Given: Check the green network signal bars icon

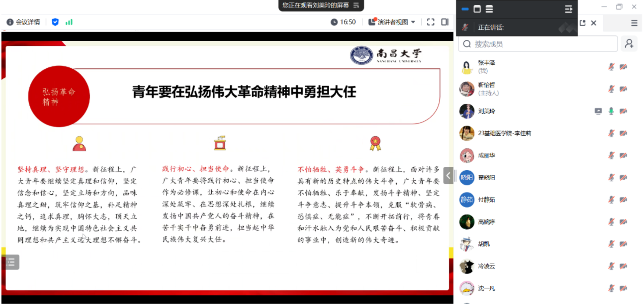Looking at the screenshot, I should tap(69, 22).
